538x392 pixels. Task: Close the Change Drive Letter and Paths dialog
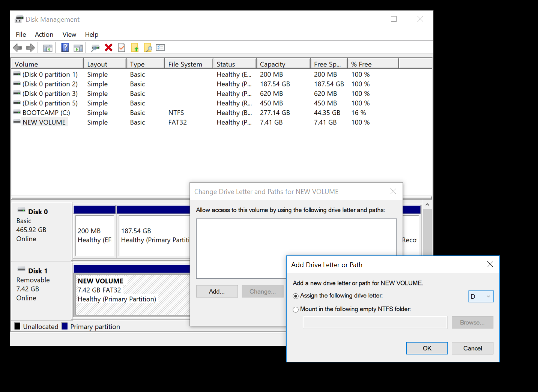(x=393, y=191)
